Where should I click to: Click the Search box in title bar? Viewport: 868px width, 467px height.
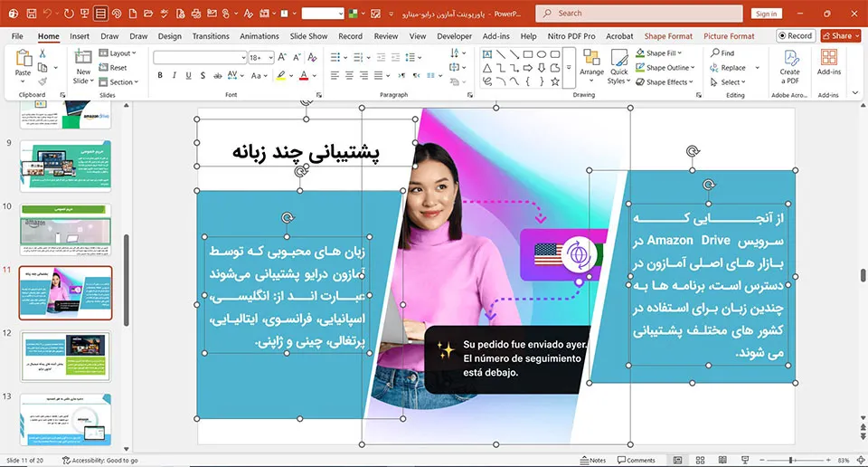click(x=639, y=14)
